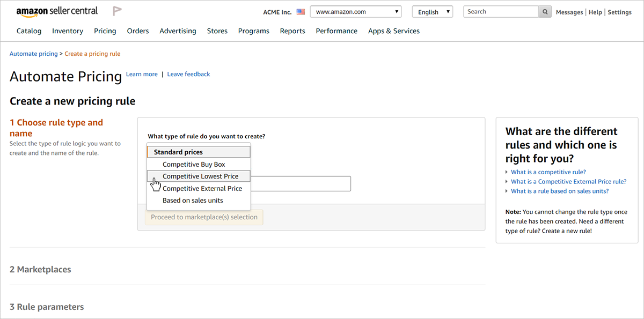Viewport: 644px width, 319px height.
Task: Open the Pricing menu
Action: (x=105, y=31)
